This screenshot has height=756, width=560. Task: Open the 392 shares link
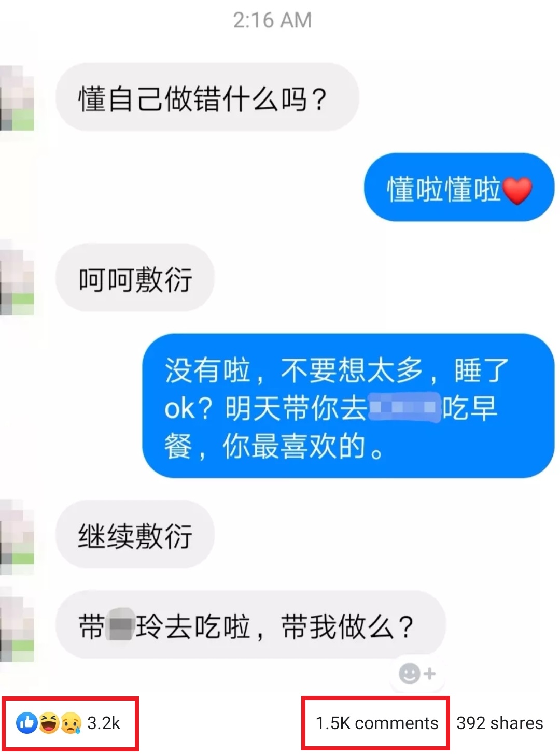[500, 723]
